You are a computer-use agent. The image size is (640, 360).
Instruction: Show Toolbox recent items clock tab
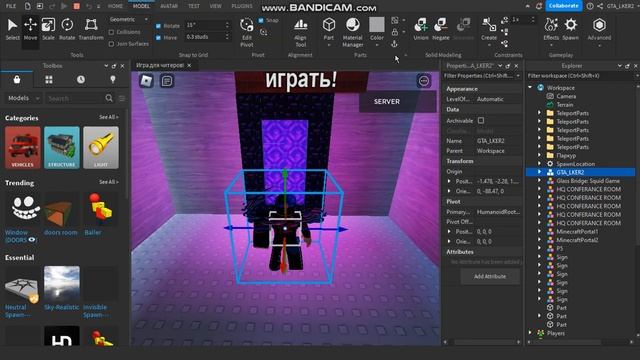point(81,80)
